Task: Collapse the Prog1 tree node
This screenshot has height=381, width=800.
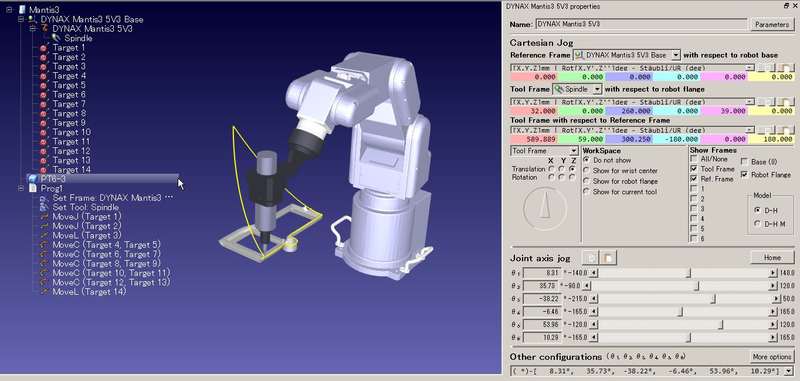Action: (x=21, y=188)
